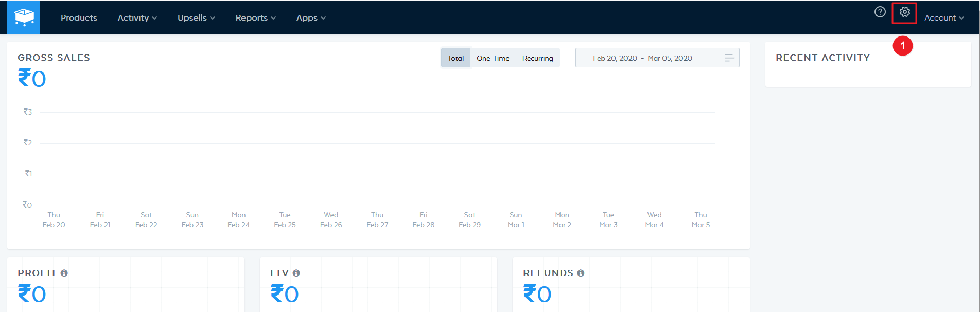Click the Gross Sales ₹0 amount
The image size is (980, 312).
coord(32,79)
